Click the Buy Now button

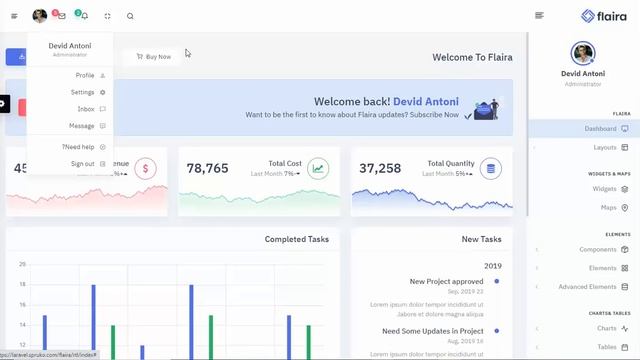click(153, 57)
